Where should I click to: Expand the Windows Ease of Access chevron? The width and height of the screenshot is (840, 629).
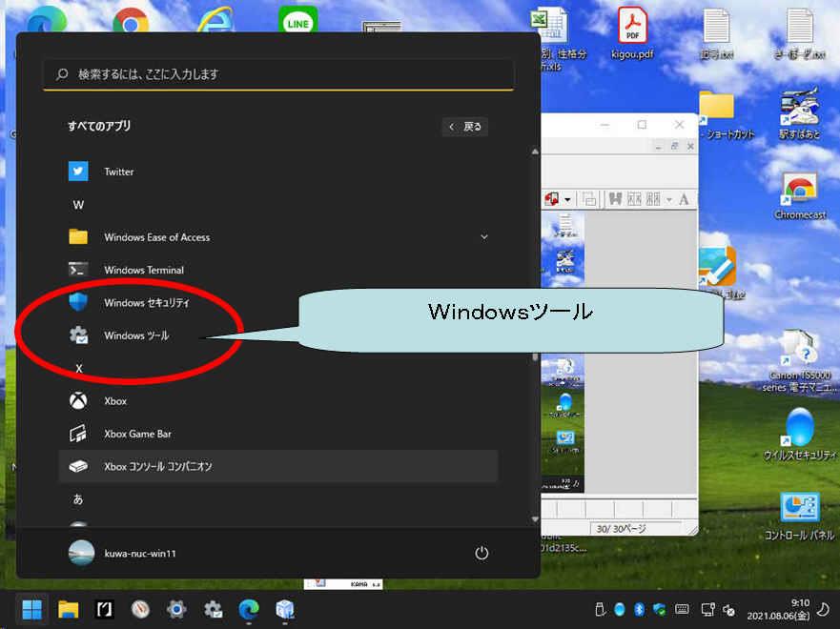pyautogui.click(x=483, y=237)
